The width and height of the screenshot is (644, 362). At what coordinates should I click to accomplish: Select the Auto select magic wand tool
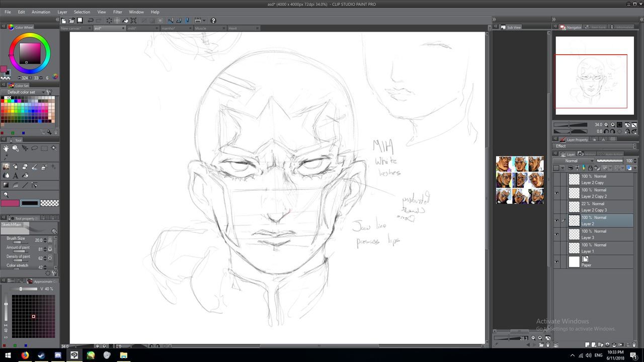point(54,148)
